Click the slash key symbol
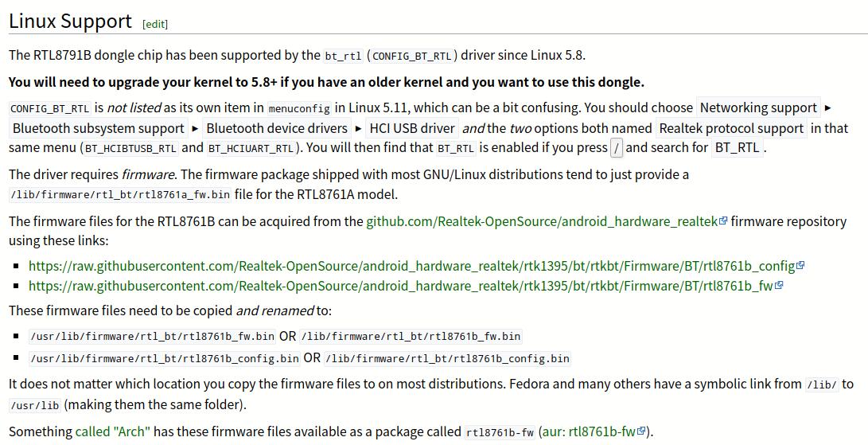This screenshot has width=868, height=445. 617,147
